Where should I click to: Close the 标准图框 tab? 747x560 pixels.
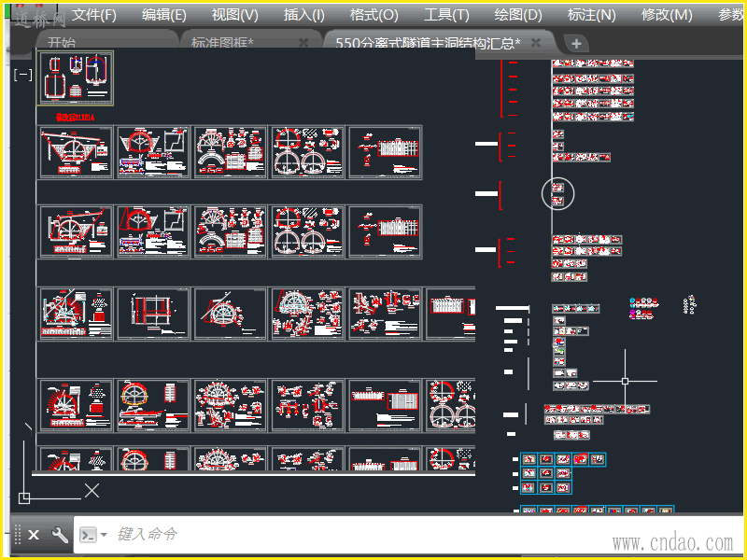point(303,43)
